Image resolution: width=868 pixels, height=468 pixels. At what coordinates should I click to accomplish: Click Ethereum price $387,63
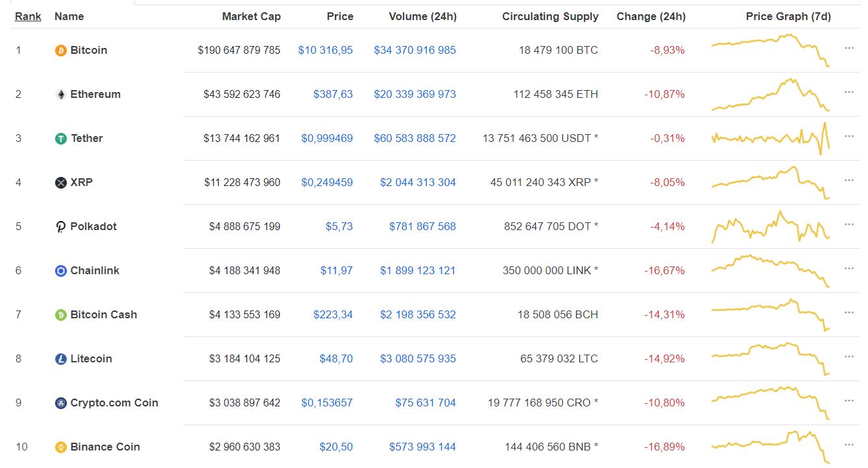(333, 94)
